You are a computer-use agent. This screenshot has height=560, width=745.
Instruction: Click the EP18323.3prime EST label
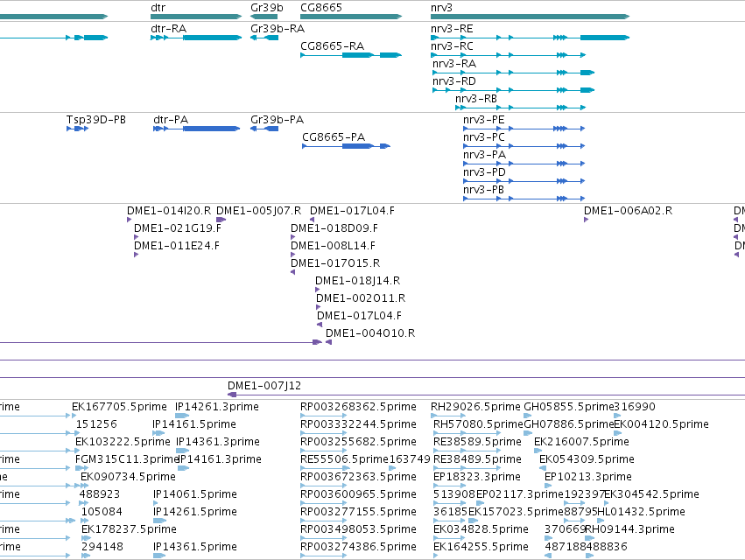(x=477, y=477)
